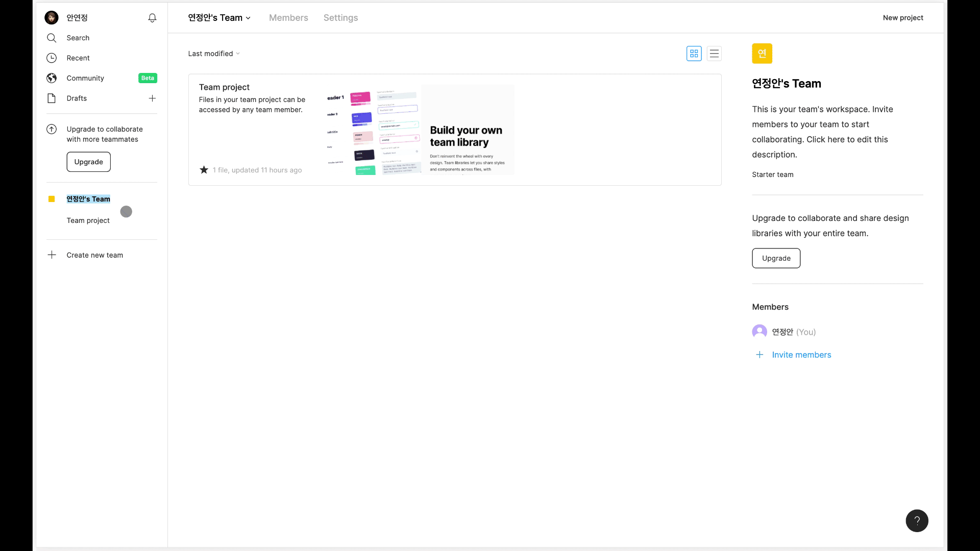Click the yellow team color square in sidebar
Viewport: 980px width, 551px height.
pos(52,199)
